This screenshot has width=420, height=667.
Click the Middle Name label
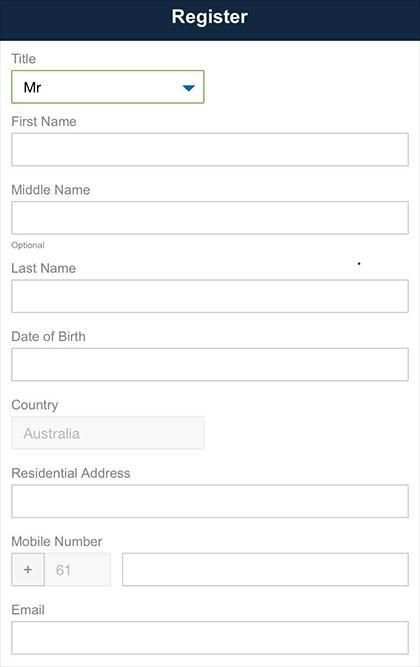(x=51, y=190)
